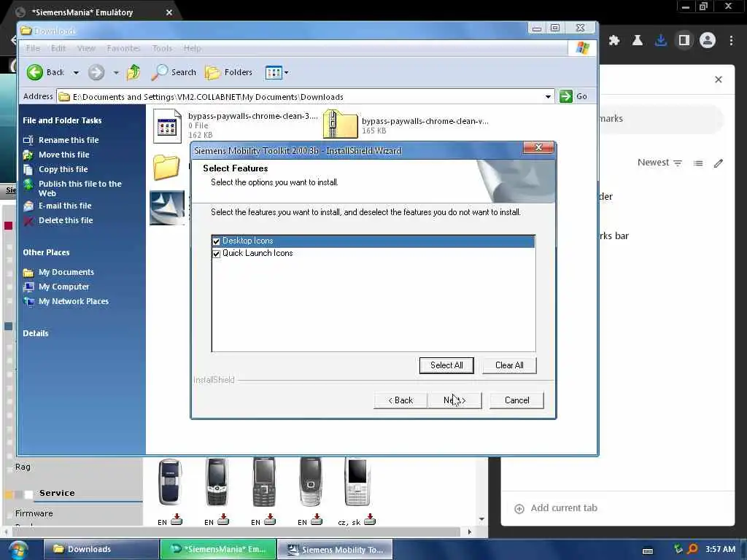Go up one folder level icon
The width and height of the screenshot is (747, 560).
tap(133, 72)
